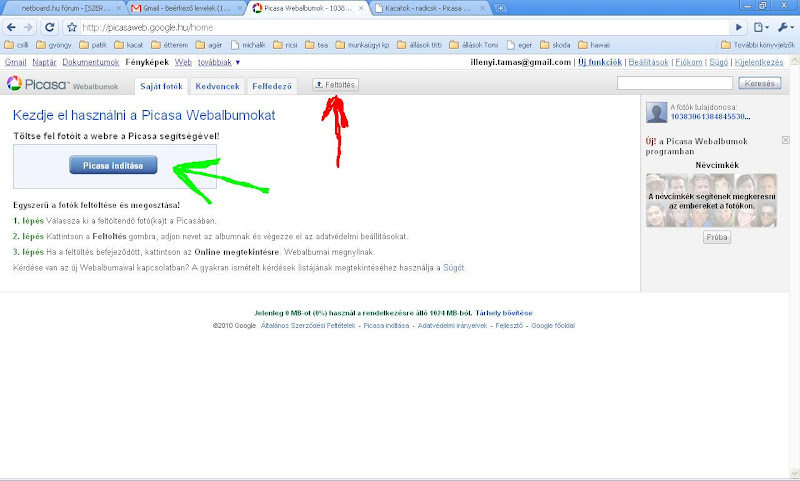Open the Fejlesztő footer link
The image size is (800, 481).
[x=509, y=325]
